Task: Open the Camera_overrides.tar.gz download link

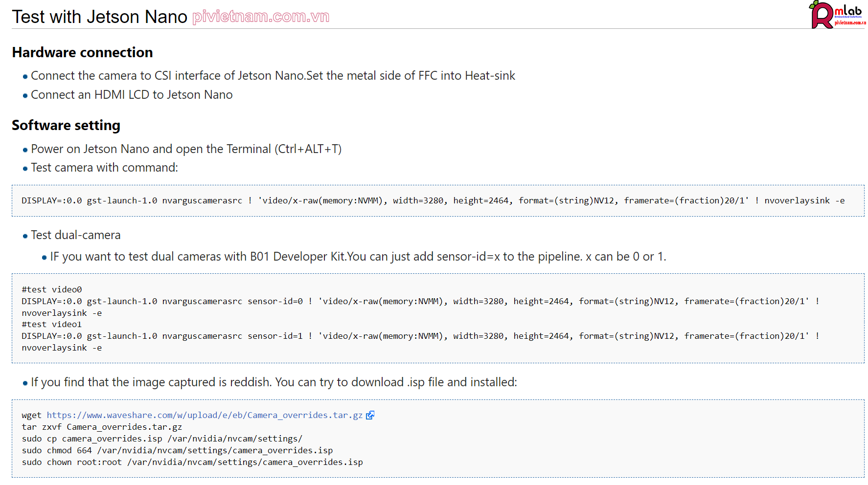Action: pos(205,415)
